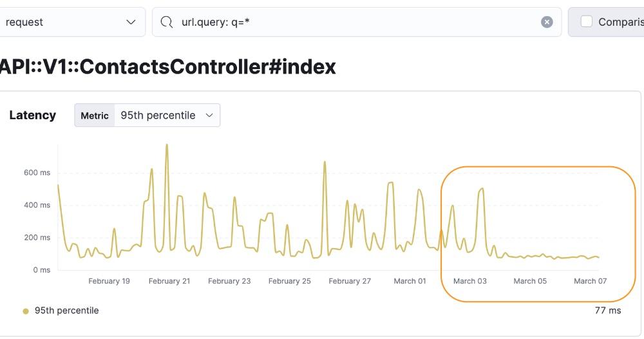Click the tallest latency spike near February 21
Screen dimensions: 644x339
point(167,146)
